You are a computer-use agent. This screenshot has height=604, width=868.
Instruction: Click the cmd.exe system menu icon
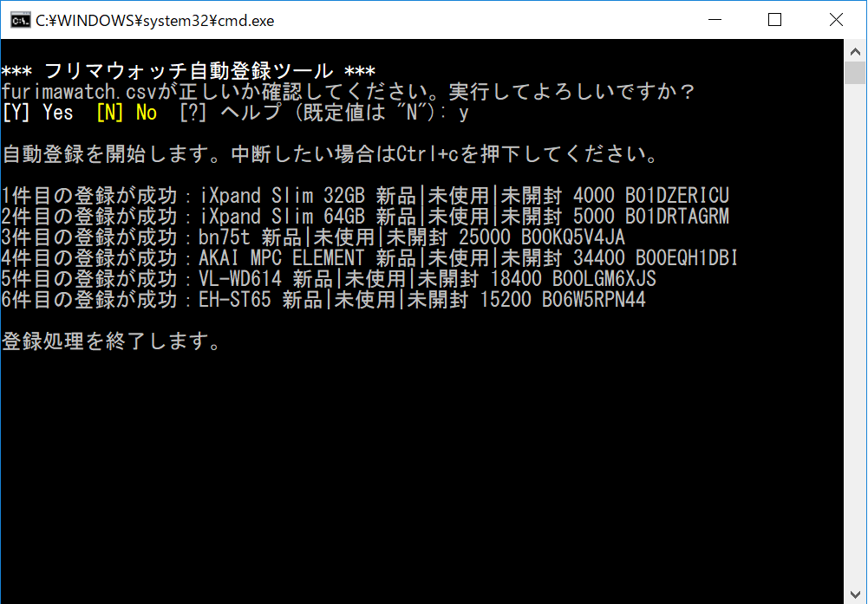(21, 21)
